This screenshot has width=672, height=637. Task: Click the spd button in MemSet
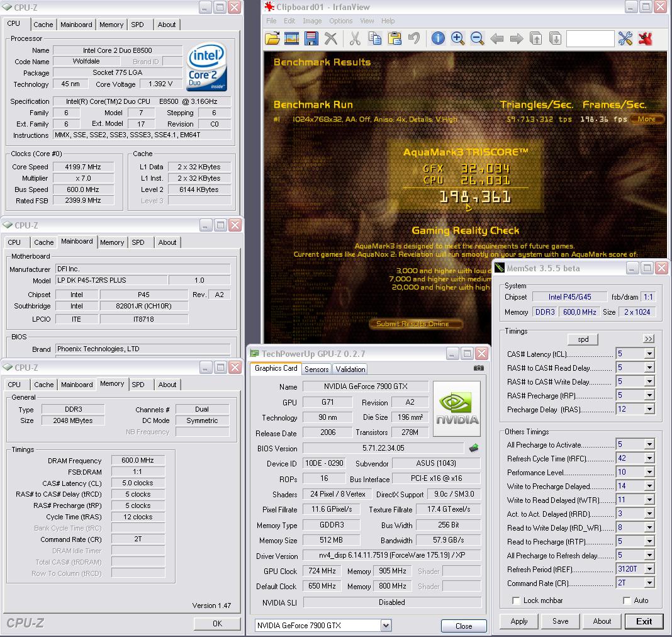click(x=583, y=339)
